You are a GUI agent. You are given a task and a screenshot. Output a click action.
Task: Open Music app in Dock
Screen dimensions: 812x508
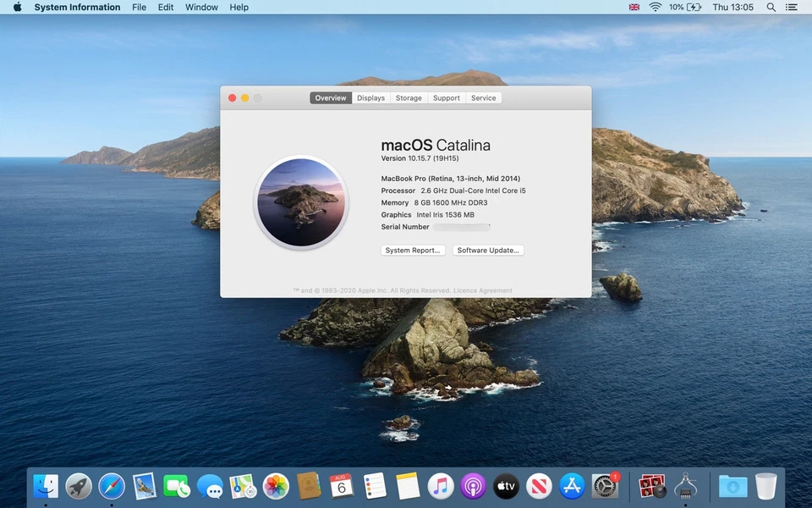click(x=441, y=487)
